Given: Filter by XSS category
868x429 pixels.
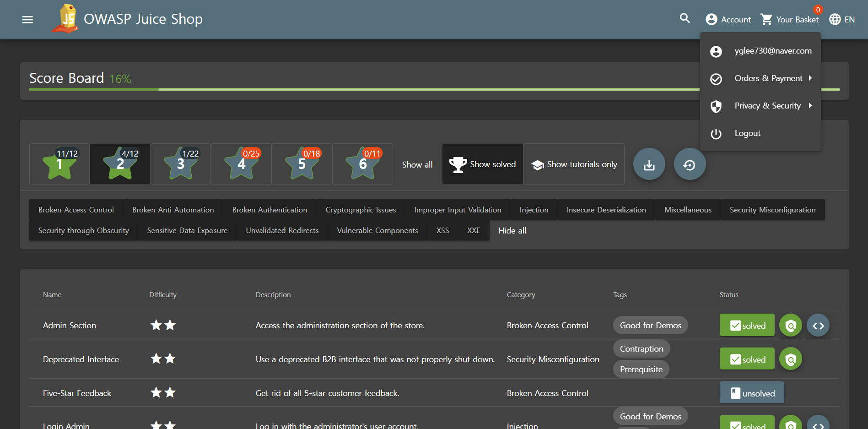Looking at the screenshot, I should [442, 230].
